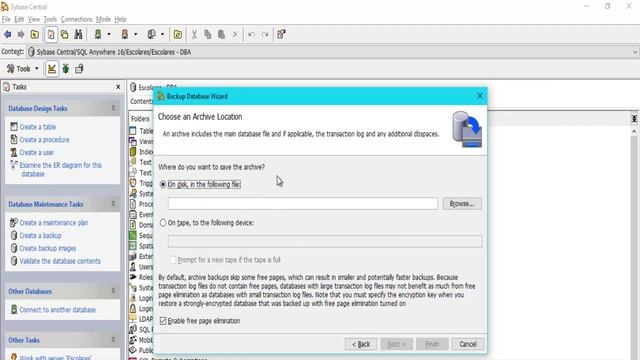This screenshot has height=360, width=640.
Task: Click the Views folder icon in list
Action: click(x=133, y=141)
